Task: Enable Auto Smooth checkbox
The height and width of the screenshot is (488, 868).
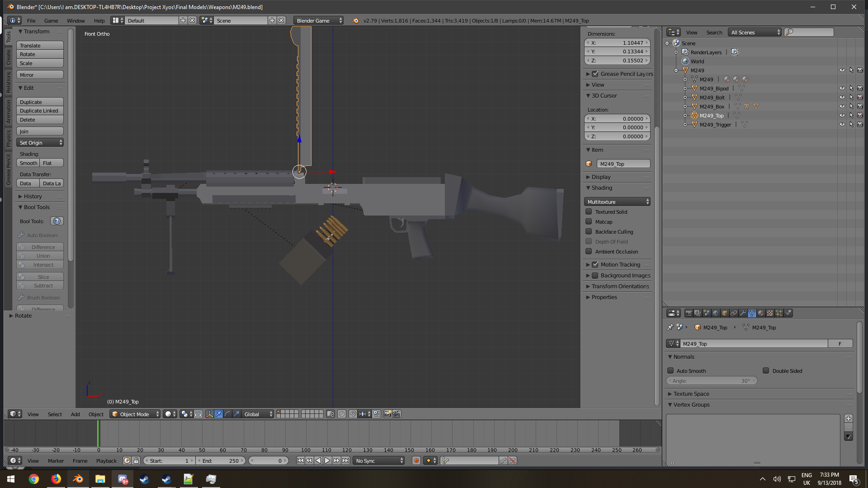Action: pos(670,371)
